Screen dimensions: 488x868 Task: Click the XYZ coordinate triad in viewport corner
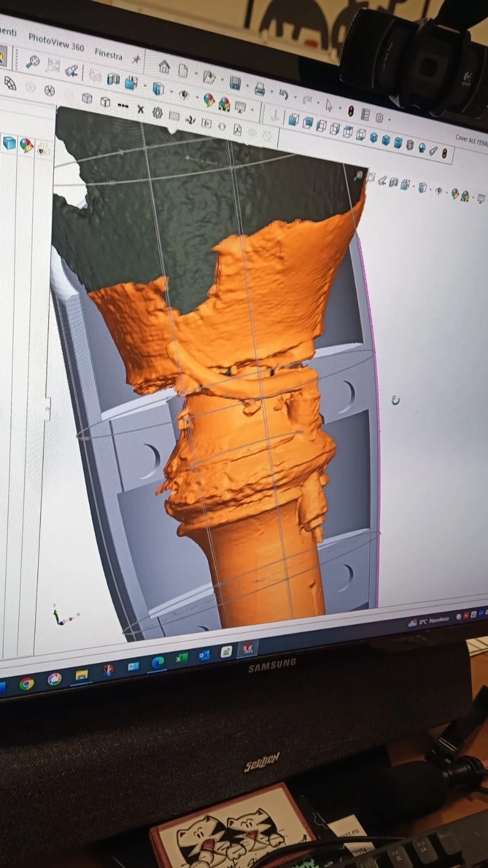64,616
